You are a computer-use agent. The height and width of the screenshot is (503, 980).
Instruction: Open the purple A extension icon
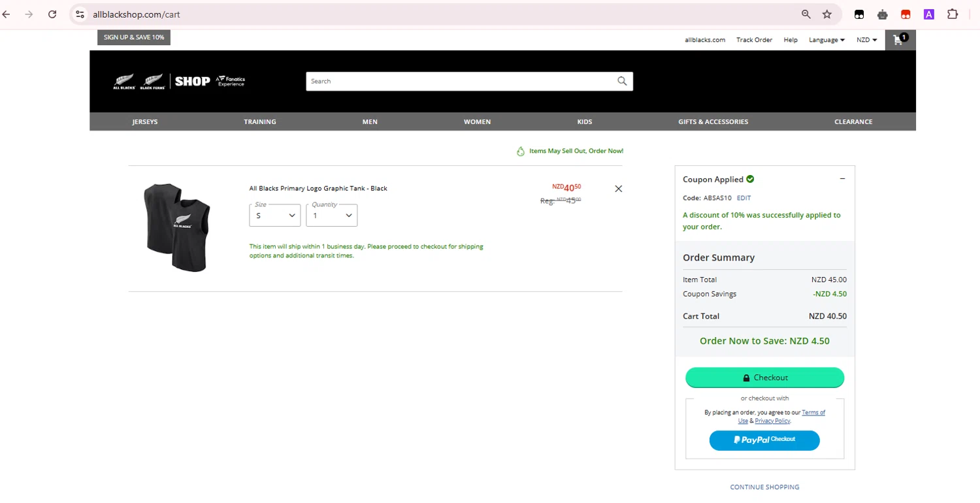click(929, 14)
